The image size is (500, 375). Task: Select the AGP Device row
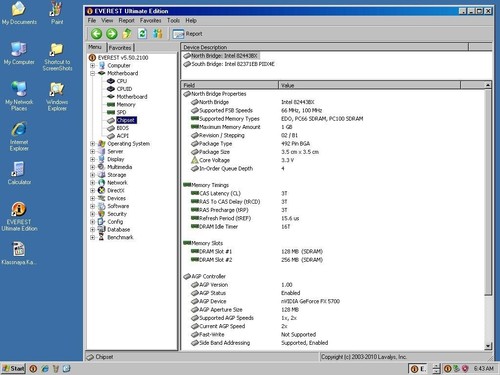[x=333, y=301]
